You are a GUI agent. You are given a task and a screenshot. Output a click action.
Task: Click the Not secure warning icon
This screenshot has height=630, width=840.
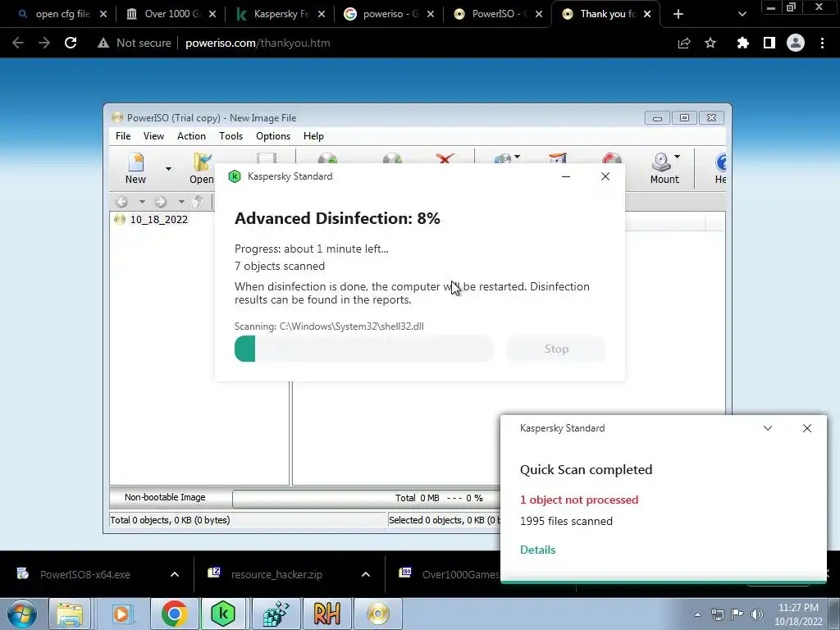click(x=103, y=43)
